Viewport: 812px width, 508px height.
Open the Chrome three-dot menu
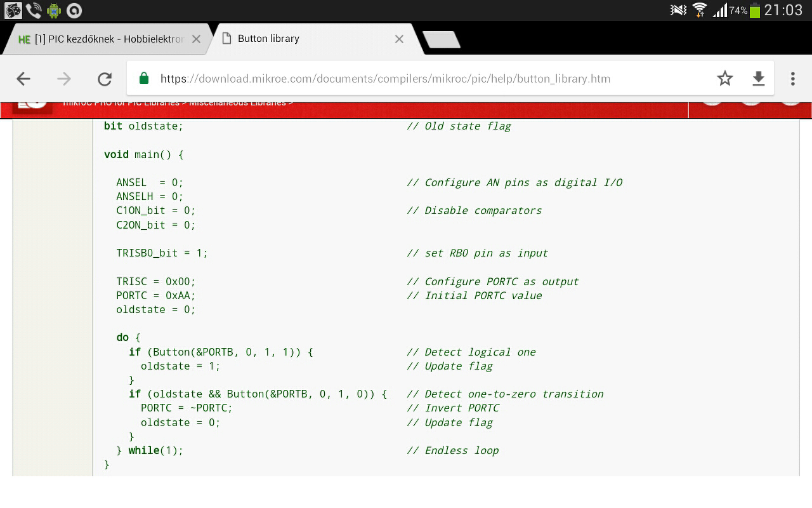pos(792,79)
